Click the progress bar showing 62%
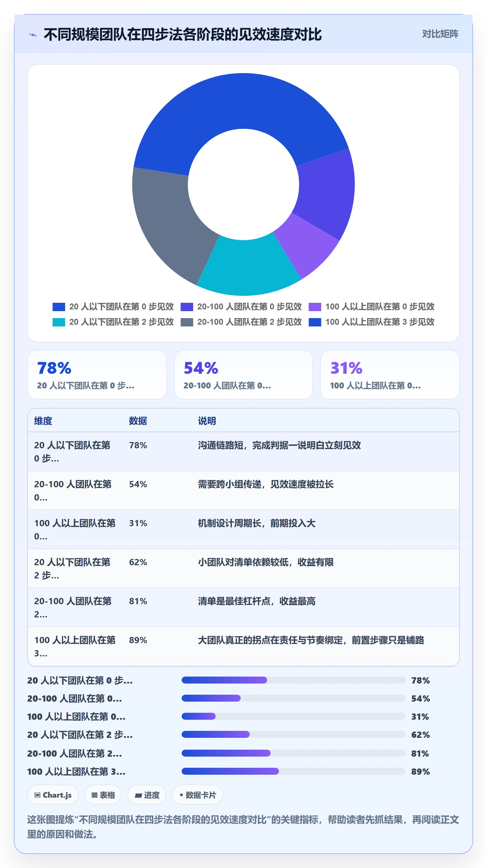 pyautogui.click(x=294, y=734)
